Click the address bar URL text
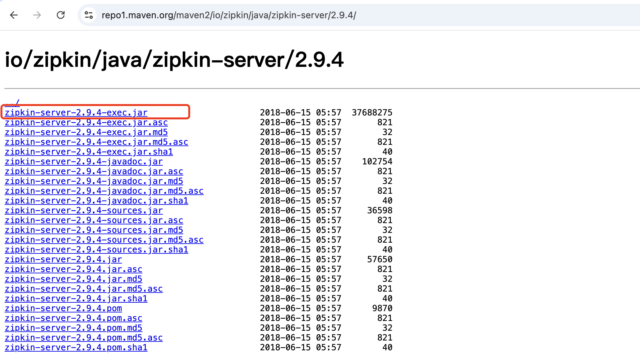 pyautogui.click(x=228, y=15)
